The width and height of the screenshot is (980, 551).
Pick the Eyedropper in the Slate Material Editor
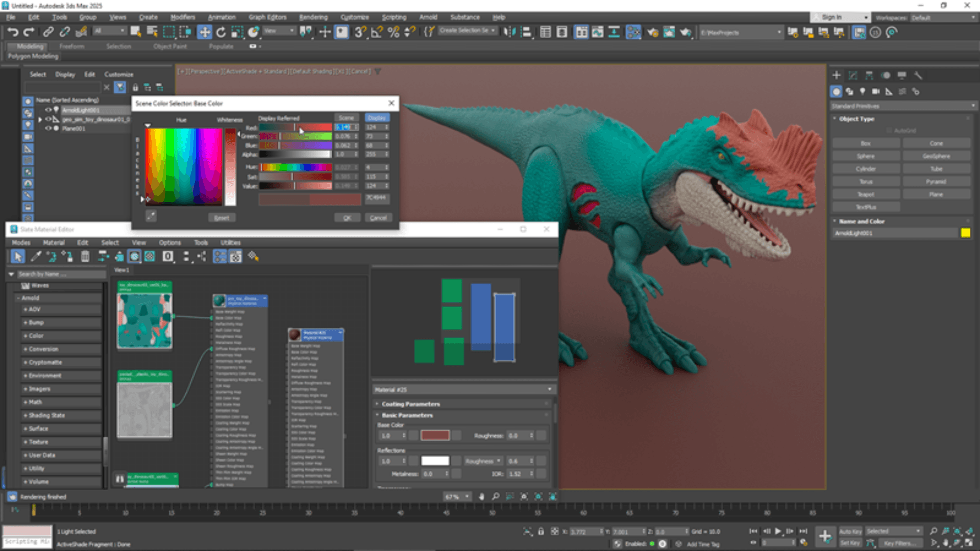tap(35, 257)
